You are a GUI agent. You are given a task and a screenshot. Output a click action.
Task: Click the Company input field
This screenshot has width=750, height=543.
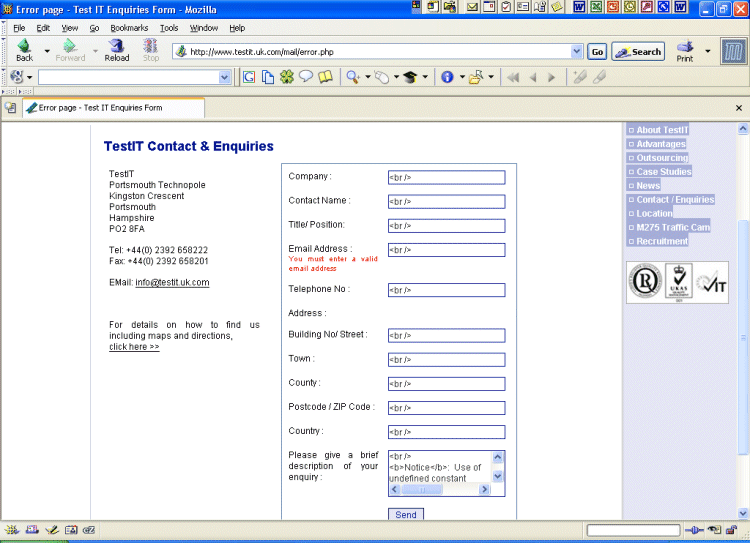[446, 177]
